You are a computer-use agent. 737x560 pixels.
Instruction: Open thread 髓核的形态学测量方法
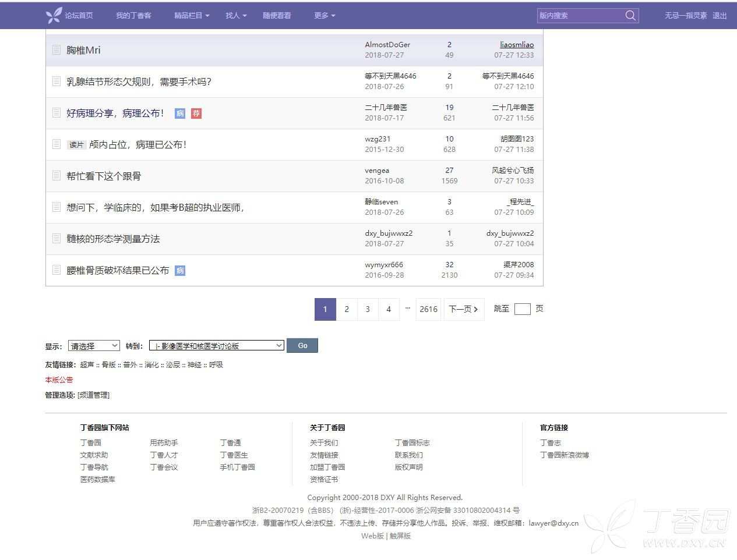click(x=113, y=239)
